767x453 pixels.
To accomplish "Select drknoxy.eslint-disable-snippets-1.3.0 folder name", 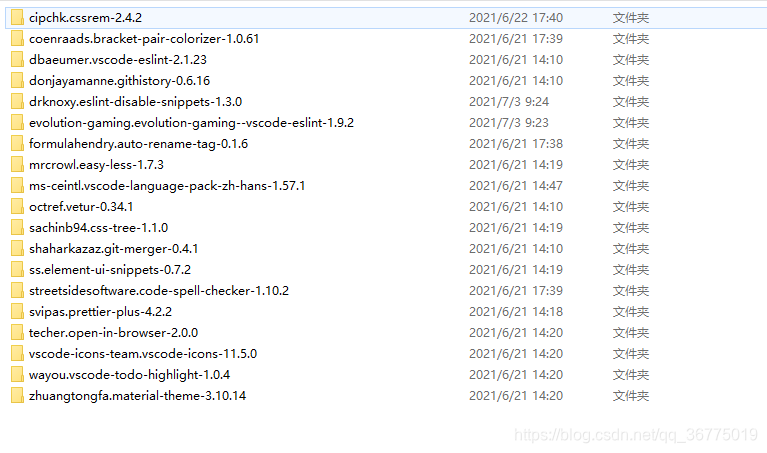I will [135, 102].
